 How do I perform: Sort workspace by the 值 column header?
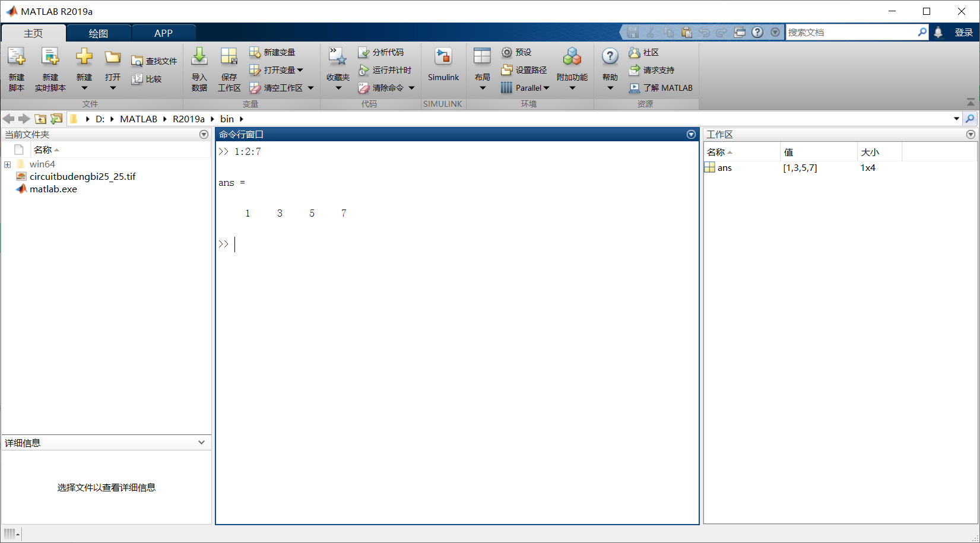pos(819,153)
